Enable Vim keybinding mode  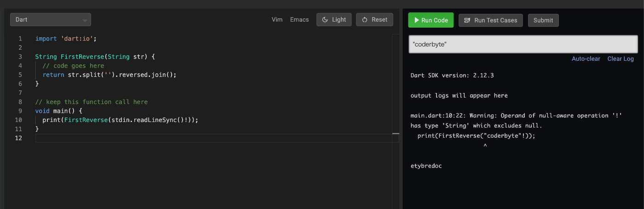tap(277, 20)
